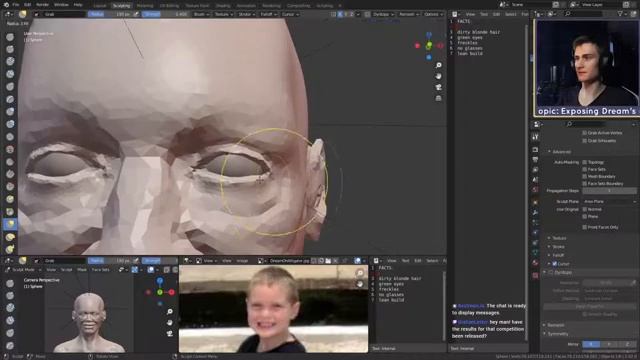Click the Grab brush name field
The image size is (640, 360).
coord(63,14)
